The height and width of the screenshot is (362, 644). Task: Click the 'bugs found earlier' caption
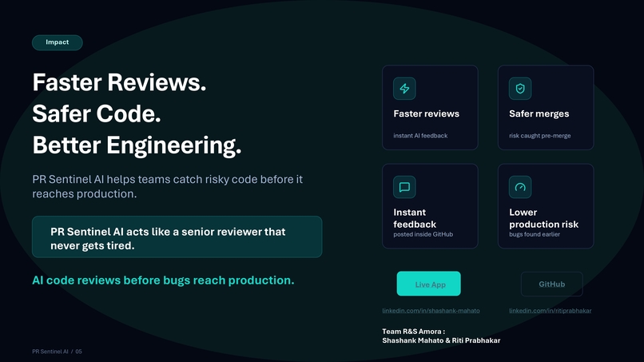coord(535,234)
